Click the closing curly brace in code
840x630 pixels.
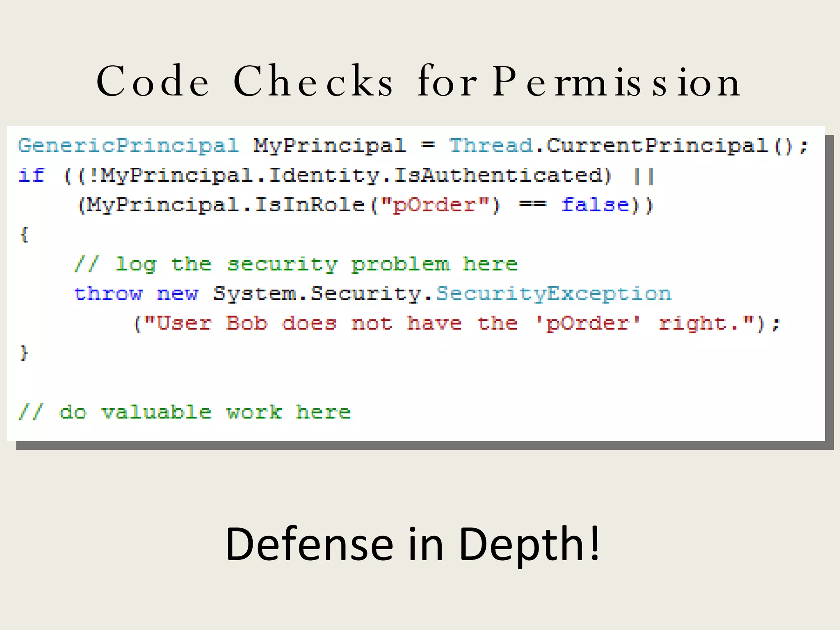[x=24, y=353]
